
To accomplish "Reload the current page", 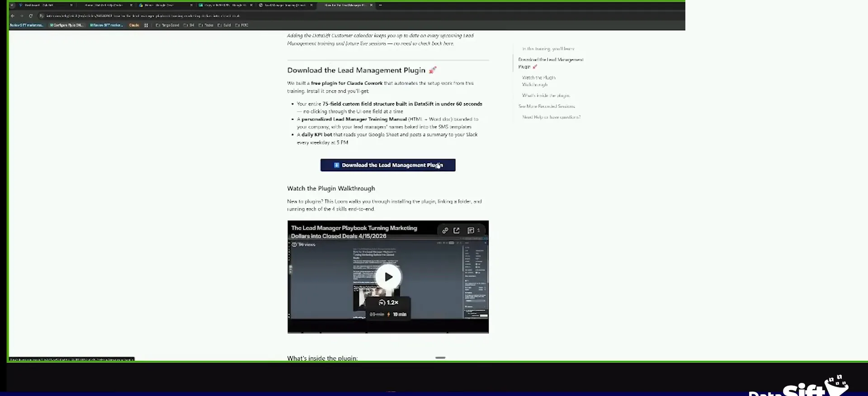I will coord(31,16).
